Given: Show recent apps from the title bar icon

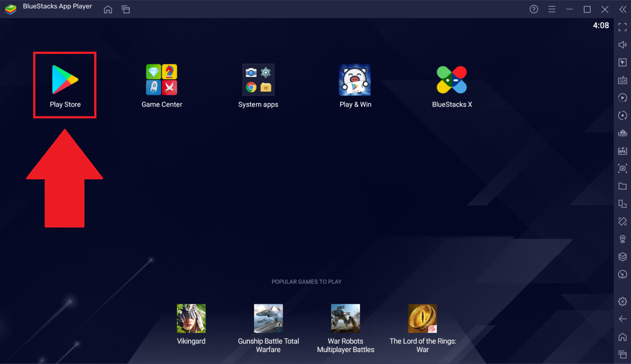Looking at the screenshot, I should pyautogui.click(x=126, y=9).
